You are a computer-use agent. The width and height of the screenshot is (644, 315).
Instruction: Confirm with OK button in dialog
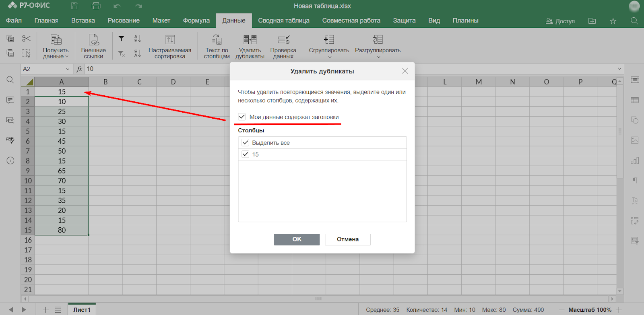pyautogui.click(x=297, y=239)
